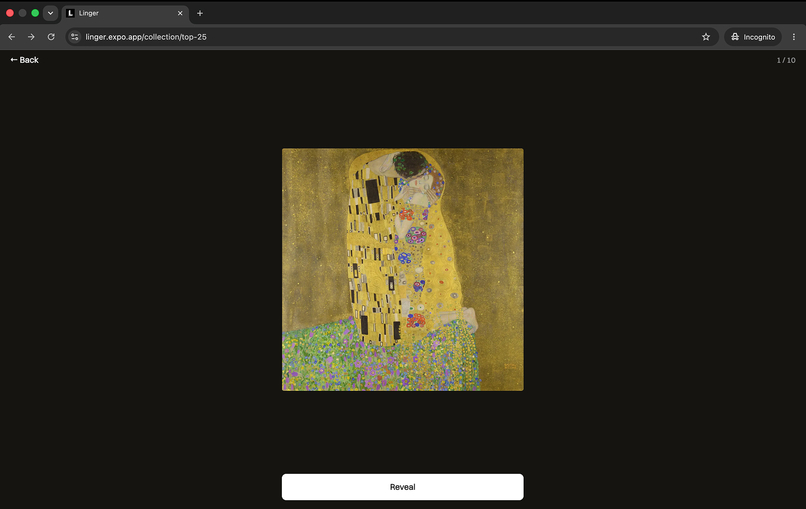Click the browser back arrow

click(11, 37)
